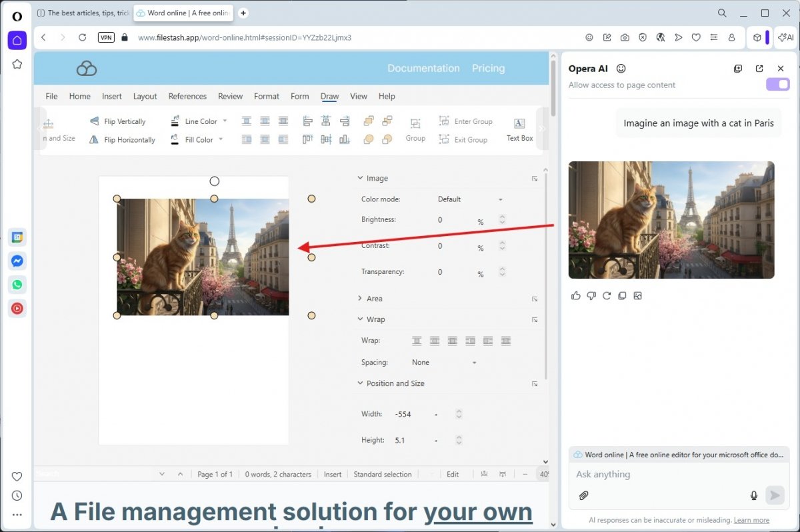The height and width of the screenshot is (532, 800).
Task: Click the thumbs up icon in Opera AI
Action: (576, 296)
